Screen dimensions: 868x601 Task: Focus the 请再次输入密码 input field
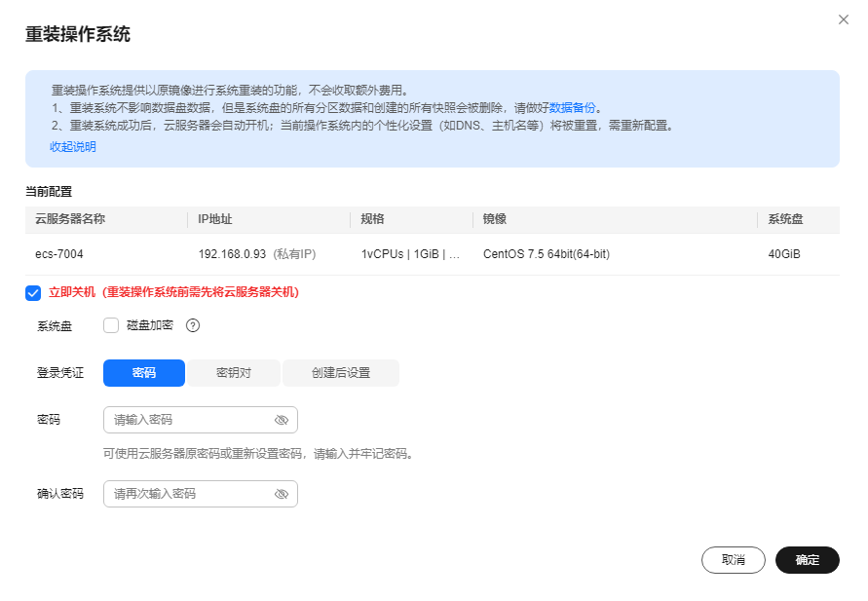[x=201, y=494]
